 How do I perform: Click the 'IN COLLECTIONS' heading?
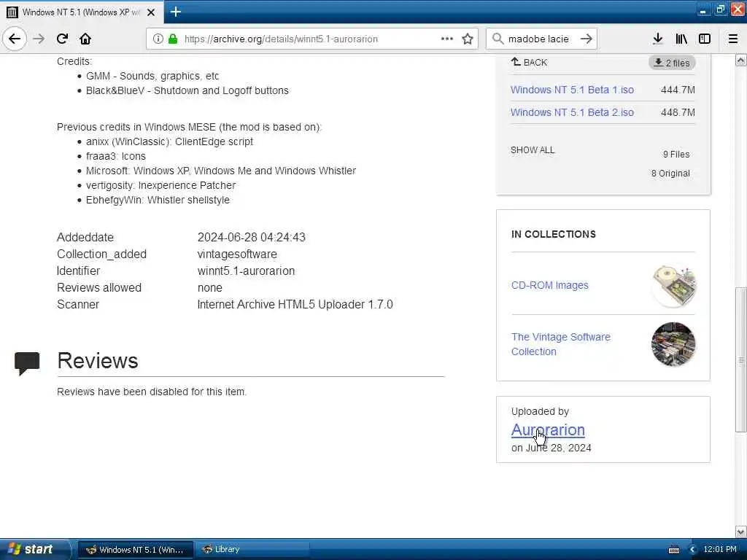(x=553, y=234)
